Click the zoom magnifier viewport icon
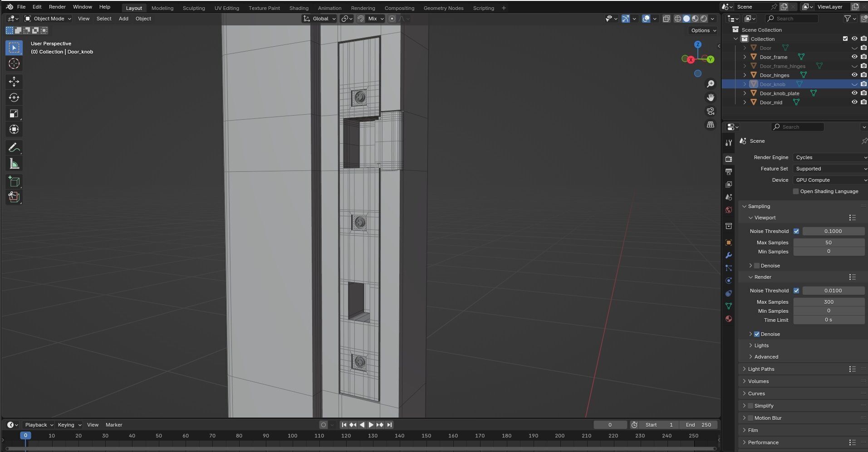 (x=711, y=84)
